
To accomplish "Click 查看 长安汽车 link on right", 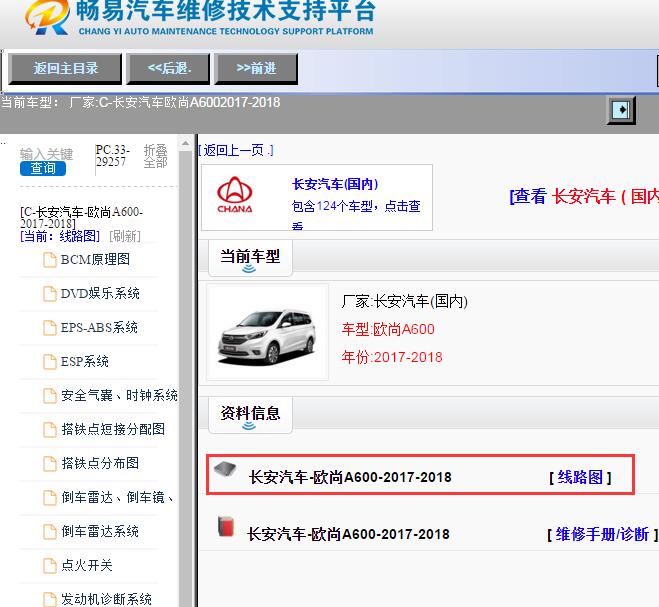I will click(584, 196).
